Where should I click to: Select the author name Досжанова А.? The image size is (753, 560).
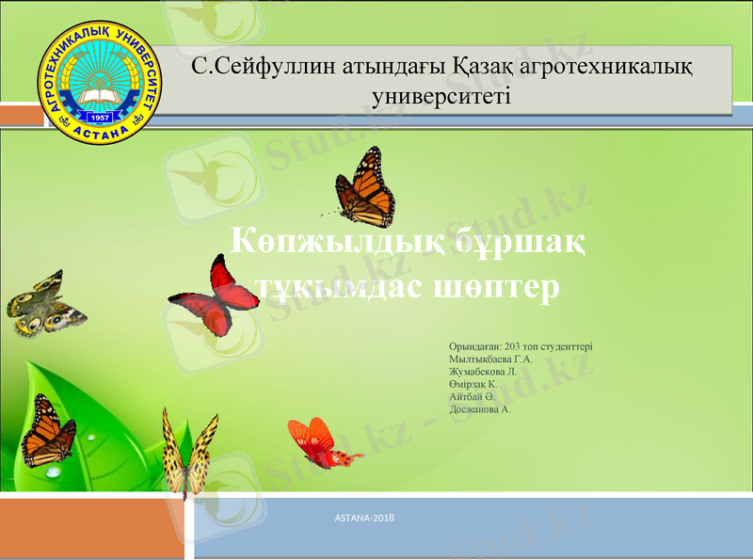pos(480,409)
